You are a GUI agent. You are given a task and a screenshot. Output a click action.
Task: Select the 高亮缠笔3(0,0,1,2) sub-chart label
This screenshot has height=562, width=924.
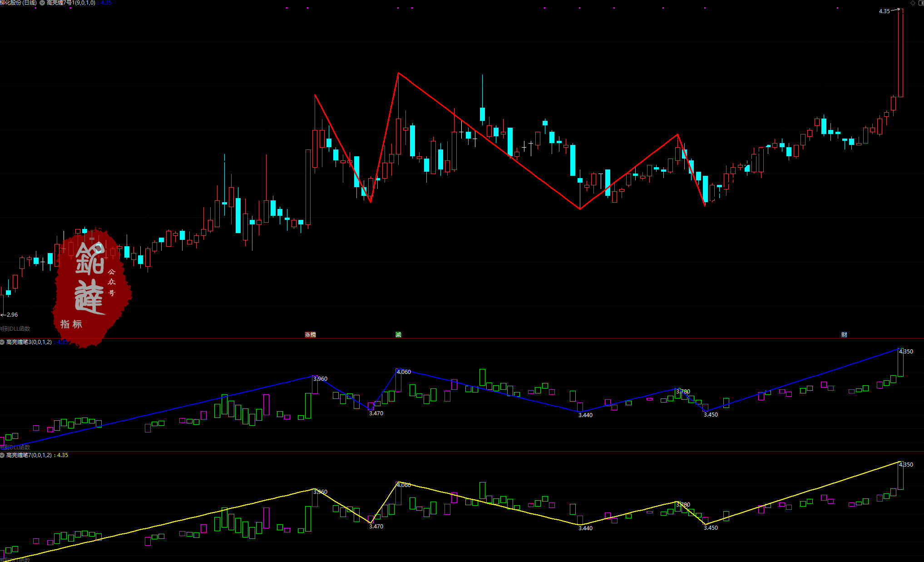(x=29, y=342)
